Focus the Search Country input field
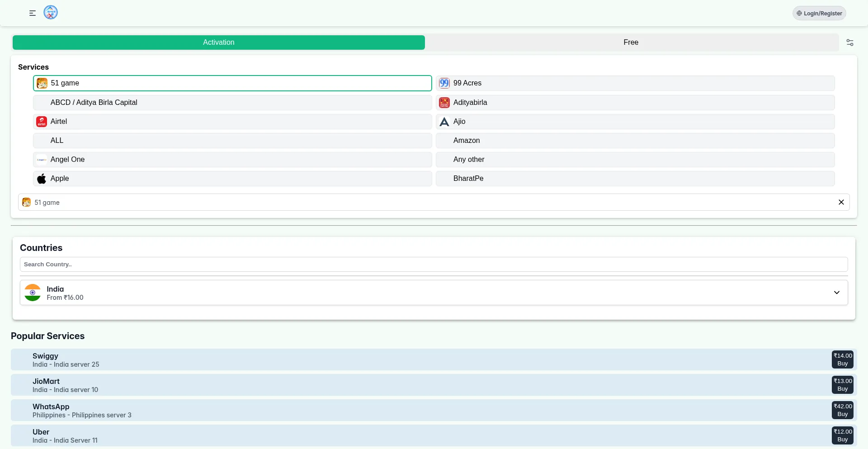868x449 pixels. (434, 265)
